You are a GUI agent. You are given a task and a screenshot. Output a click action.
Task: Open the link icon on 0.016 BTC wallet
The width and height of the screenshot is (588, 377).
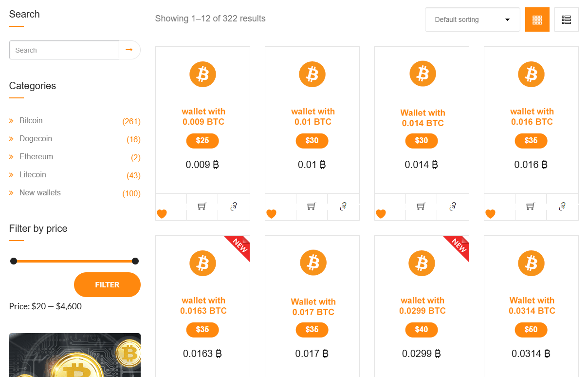point(562,207)
